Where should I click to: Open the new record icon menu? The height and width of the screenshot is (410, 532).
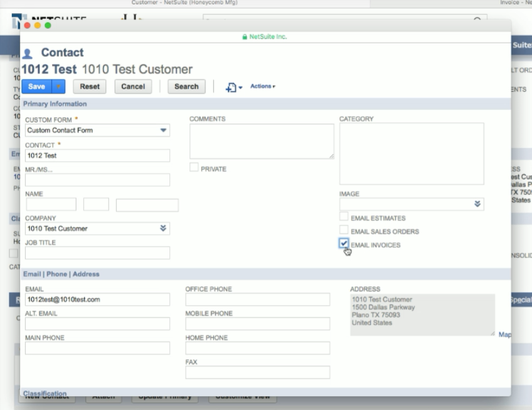[x=233, y=87]
